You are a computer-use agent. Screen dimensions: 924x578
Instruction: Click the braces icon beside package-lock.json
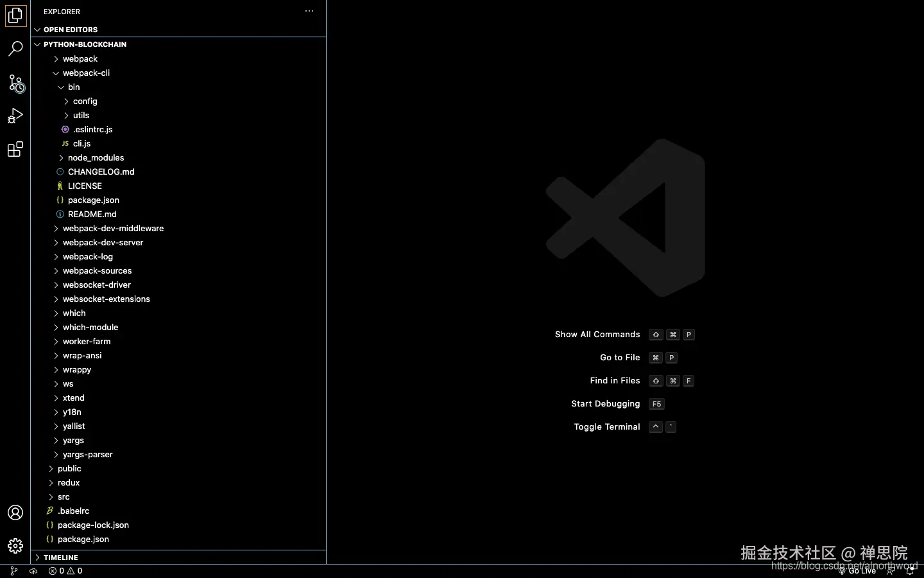pyautogui.click(x=49, y=525)
